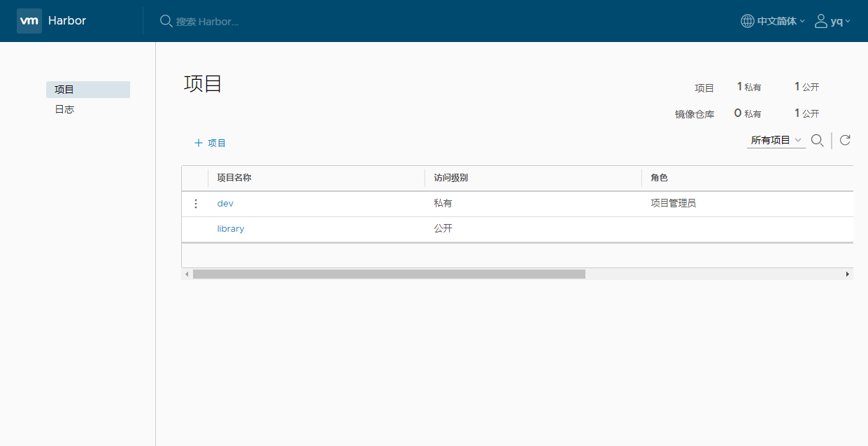Screen dimensions: 868x446
Task: Expand the 所有项目 filter dropdown
Action: pyautogui.click(x=776, y=141)
